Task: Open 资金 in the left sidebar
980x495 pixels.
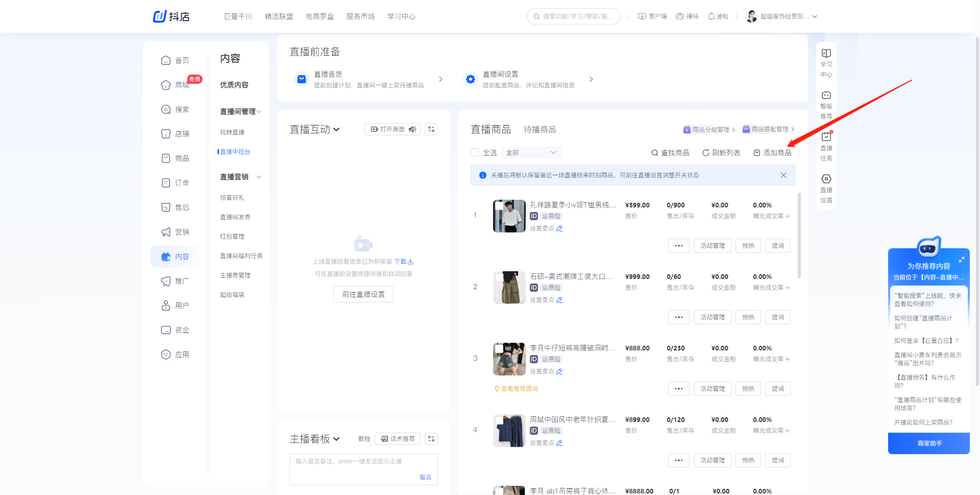Action: 175,330
